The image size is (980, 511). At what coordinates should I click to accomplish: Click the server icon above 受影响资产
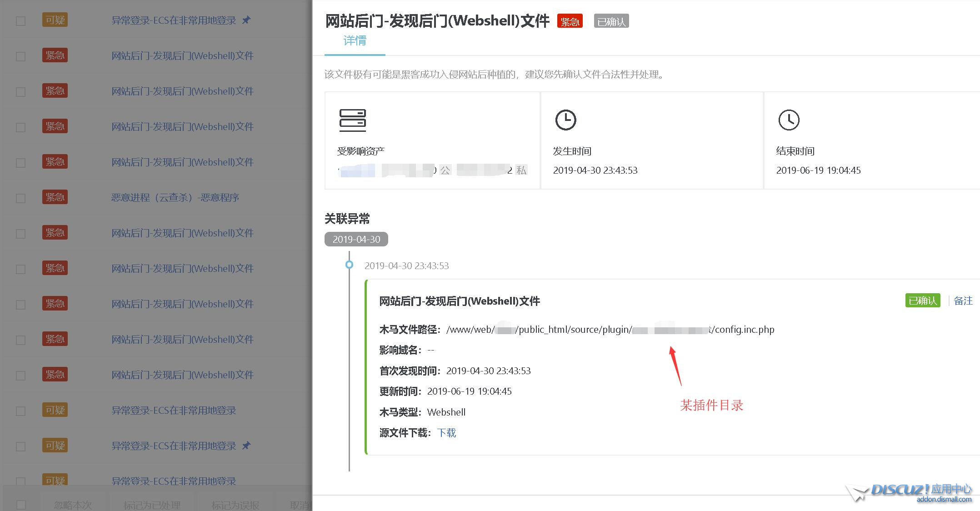pyautogui.click(x=352, y=120)
